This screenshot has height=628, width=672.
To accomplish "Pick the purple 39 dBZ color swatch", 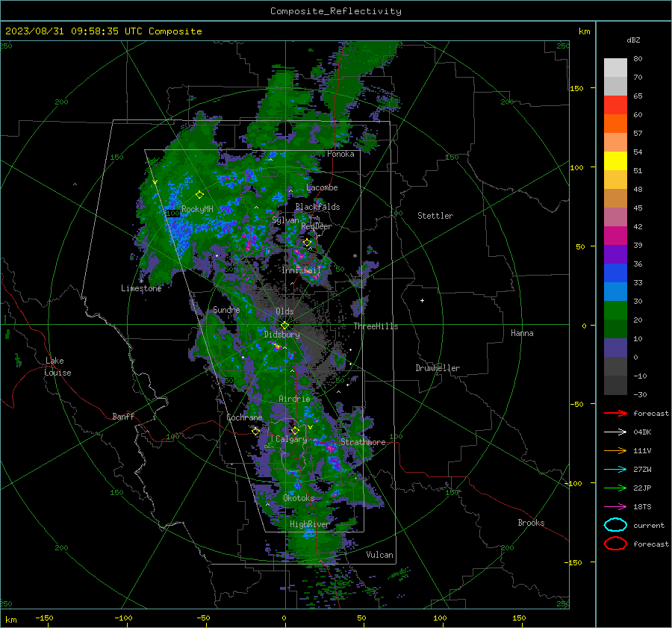I will coord(615,254).
